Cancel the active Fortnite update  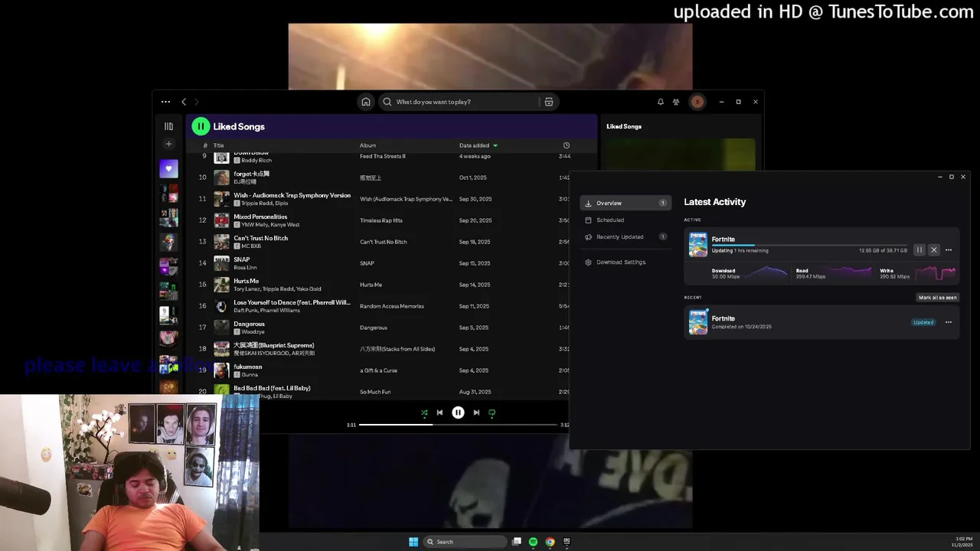coord(933,250)
